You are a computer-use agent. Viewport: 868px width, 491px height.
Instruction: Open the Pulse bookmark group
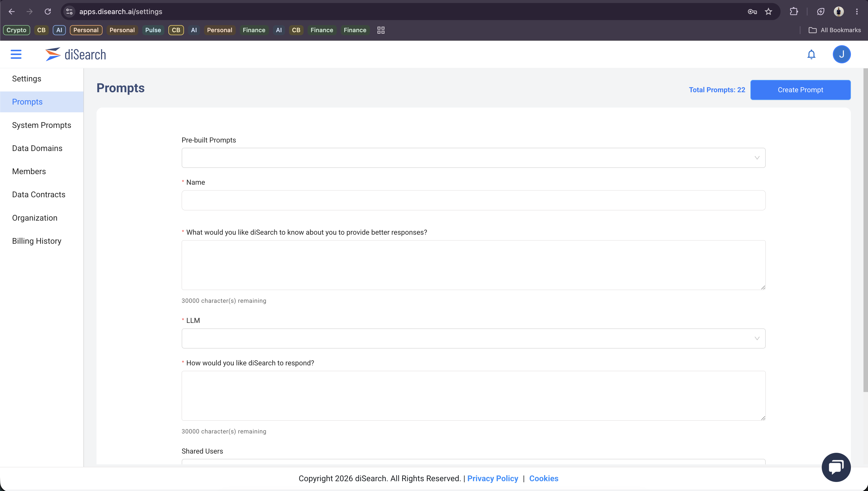[x=153, y=30]
